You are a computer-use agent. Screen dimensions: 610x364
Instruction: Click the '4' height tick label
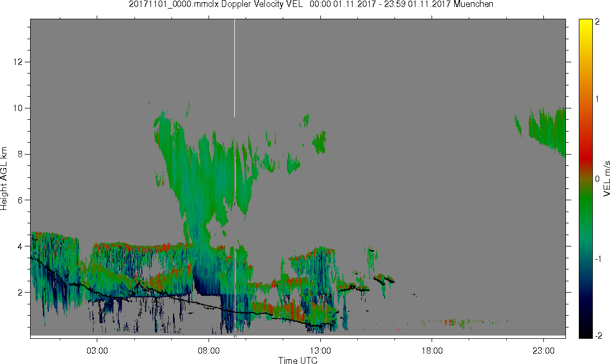(x=20, y=246)
